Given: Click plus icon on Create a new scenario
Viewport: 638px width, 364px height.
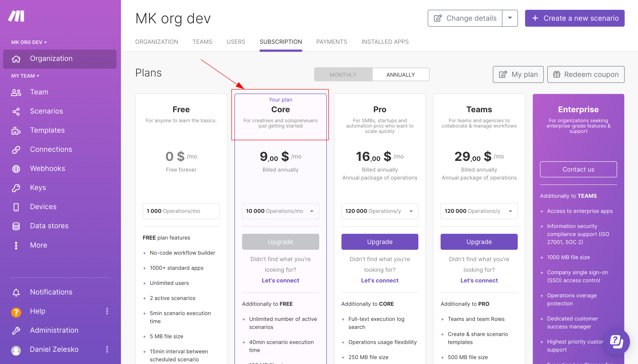Looking at the screenshot, I should [535, 18].
